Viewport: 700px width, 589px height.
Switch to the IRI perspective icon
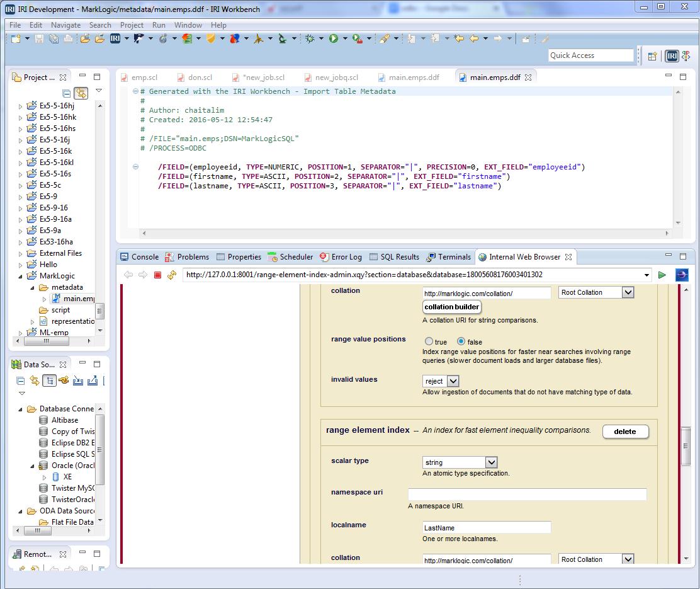tap(672, 56)
